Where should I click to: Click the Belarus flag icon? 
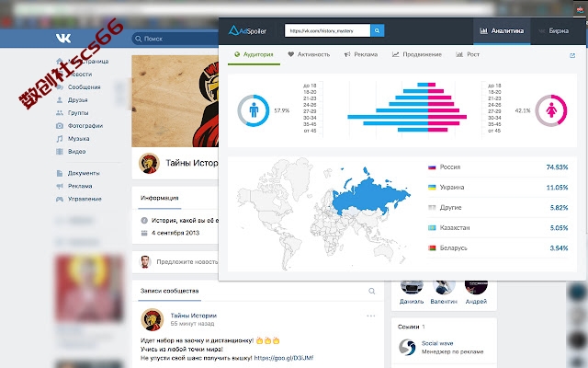[x=432, y=247]
